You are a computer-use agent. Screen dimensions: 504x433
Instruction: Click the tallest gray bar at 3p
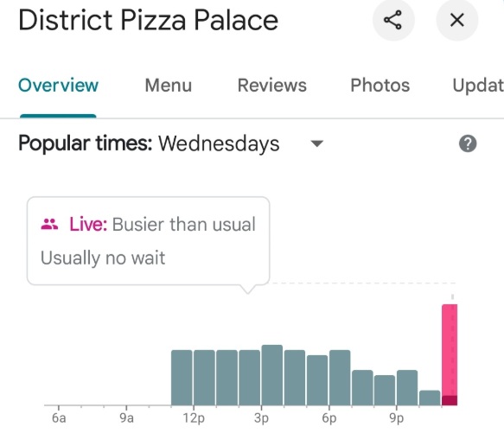(272, 375)
